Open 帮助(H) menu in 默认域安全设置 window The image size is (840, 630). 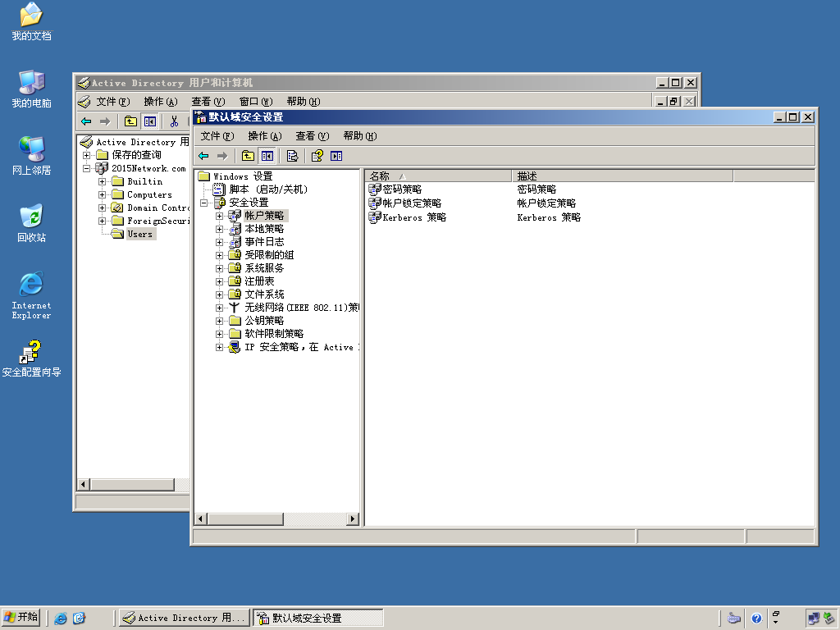tap(360, 136)
